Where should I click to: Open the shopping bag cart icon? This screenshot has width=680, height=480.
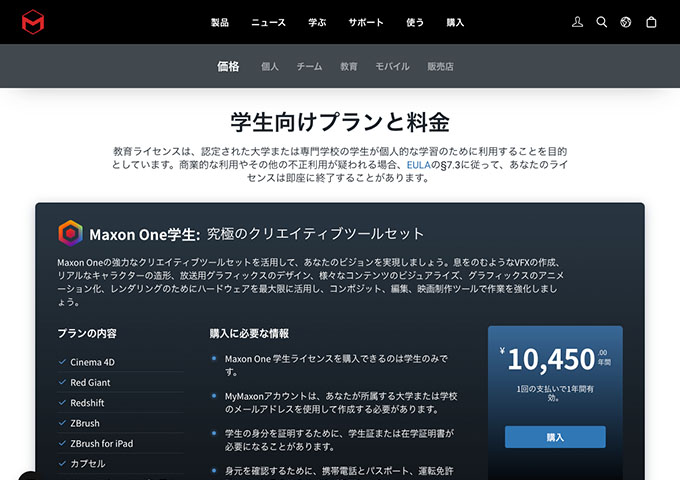pyautogui.click(x=652, y=22)
